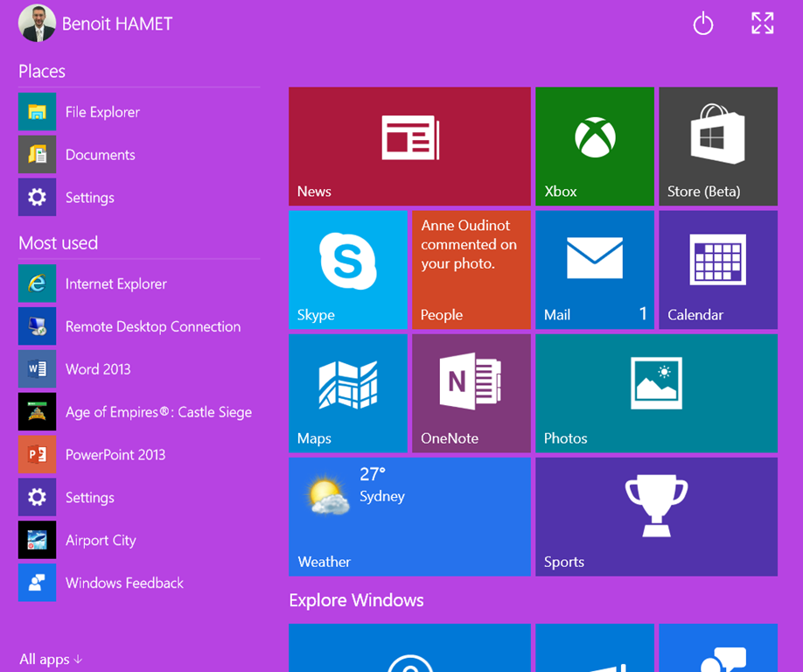The height and width of the screenshot is (672, 803).
Task: Open Remote Desktop Connection
Action: click(x=152, y=326)
